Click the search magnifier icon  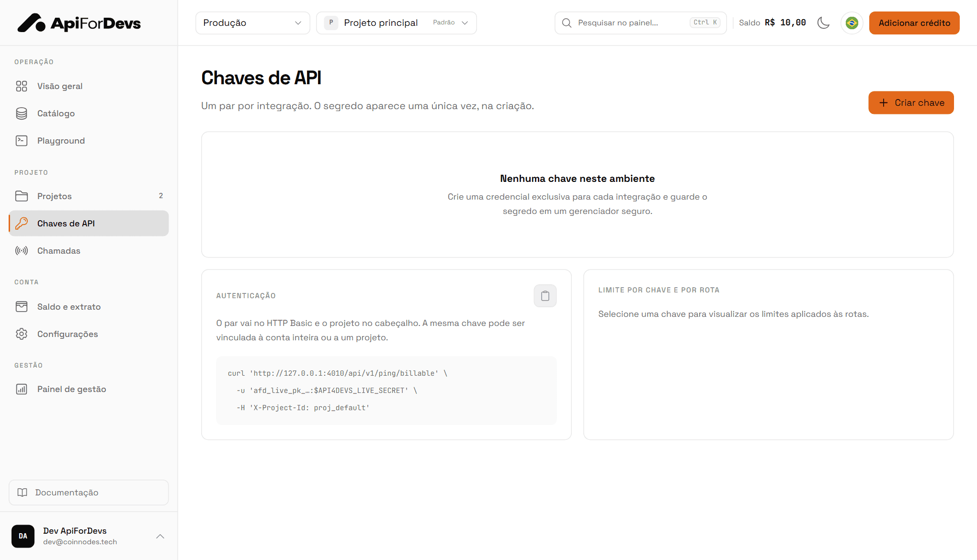[x=567, y=23]
